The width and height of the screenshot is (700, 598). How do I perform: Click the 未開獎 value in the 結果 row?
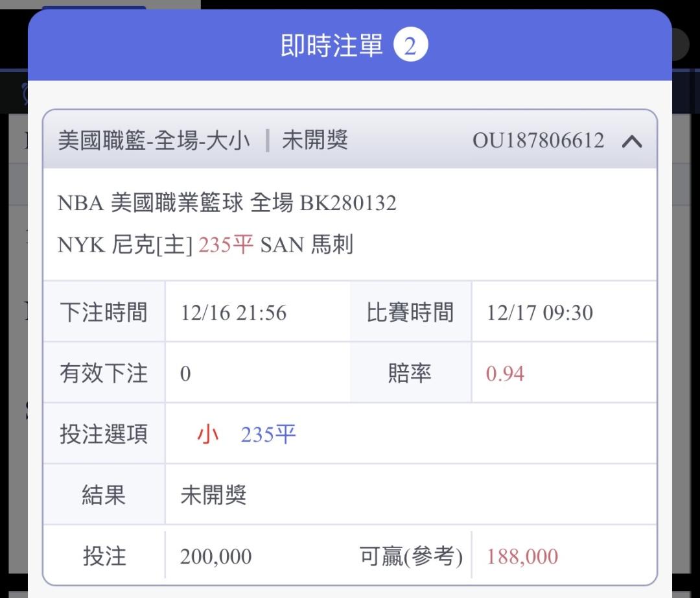pyautogui.click(x=213, y=496)
